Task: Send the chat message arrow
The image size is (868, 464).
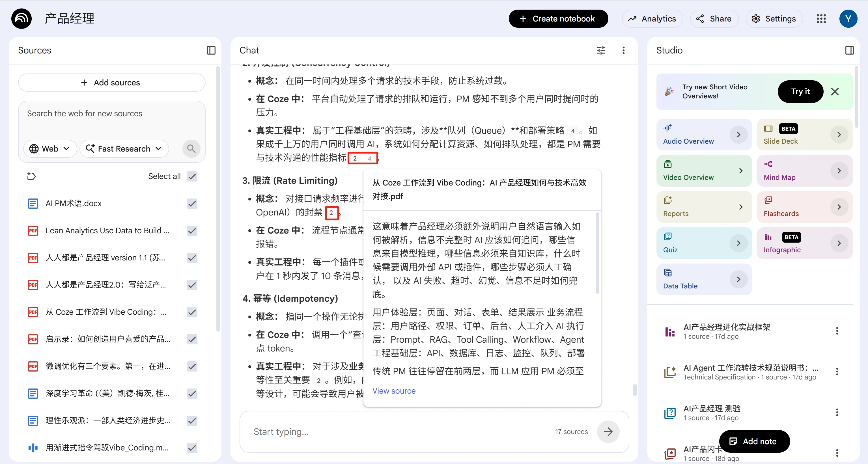Action: click(x=608, y=432)
